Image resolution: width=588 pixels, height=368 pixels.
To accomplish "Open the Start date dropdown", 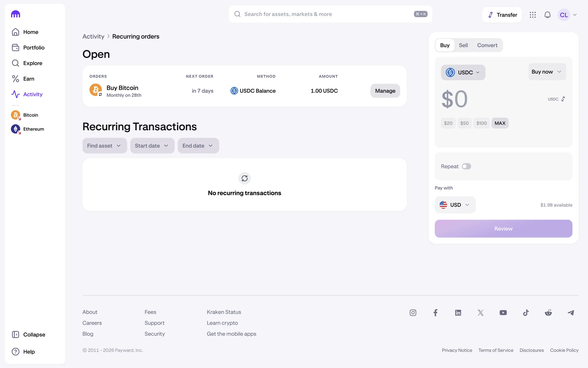I will coord(152,146).
